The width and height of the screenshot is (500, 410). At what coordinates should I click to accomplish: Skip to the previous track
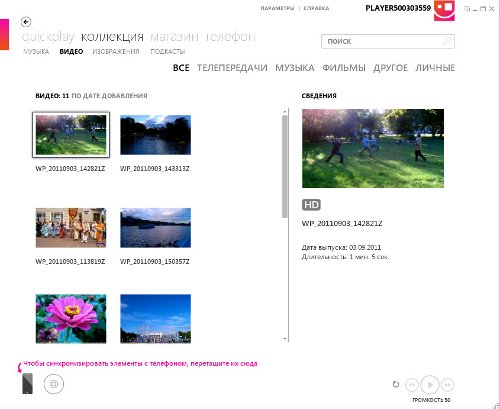(x=412, y=385)
